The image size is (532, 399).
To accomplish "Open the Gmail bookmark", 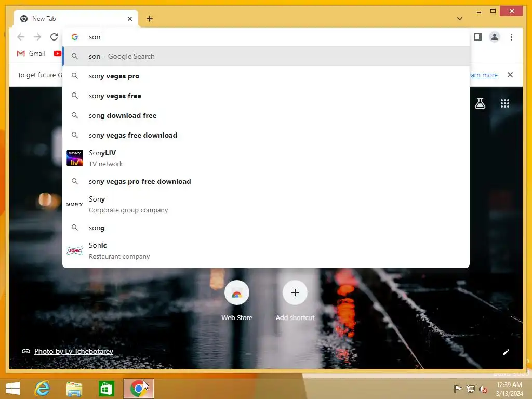I will (x=31, y=54).
